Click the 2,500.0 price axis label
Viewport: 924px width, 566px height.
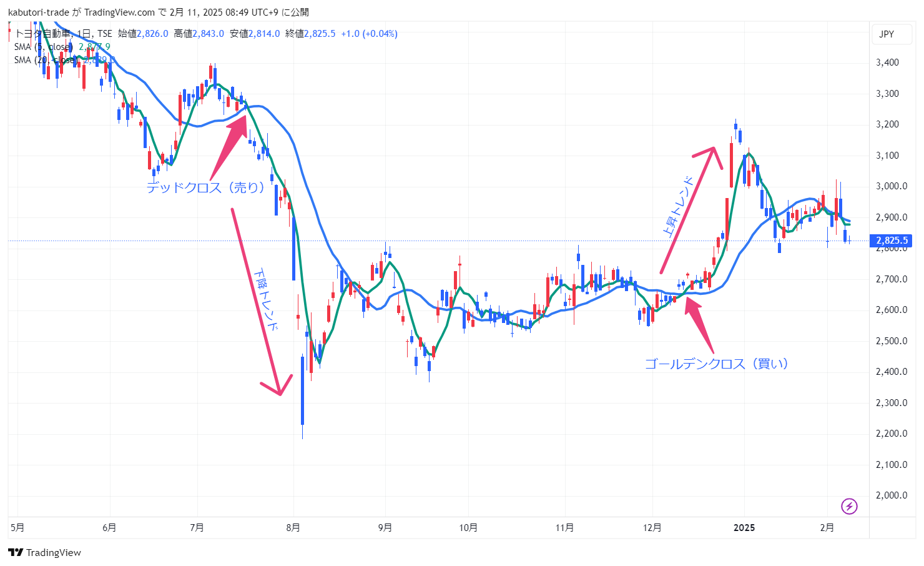(x=892, y=341)
